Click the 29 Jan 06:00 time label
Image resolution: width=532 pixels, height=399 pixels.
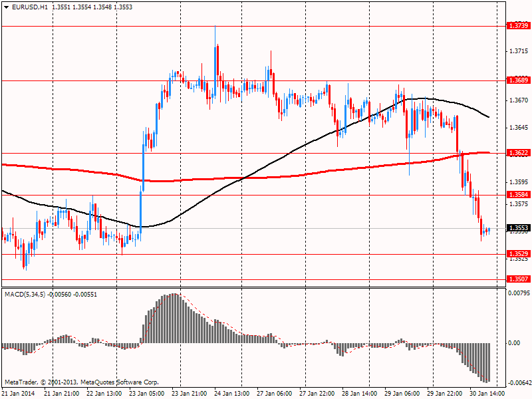point(402,394)
